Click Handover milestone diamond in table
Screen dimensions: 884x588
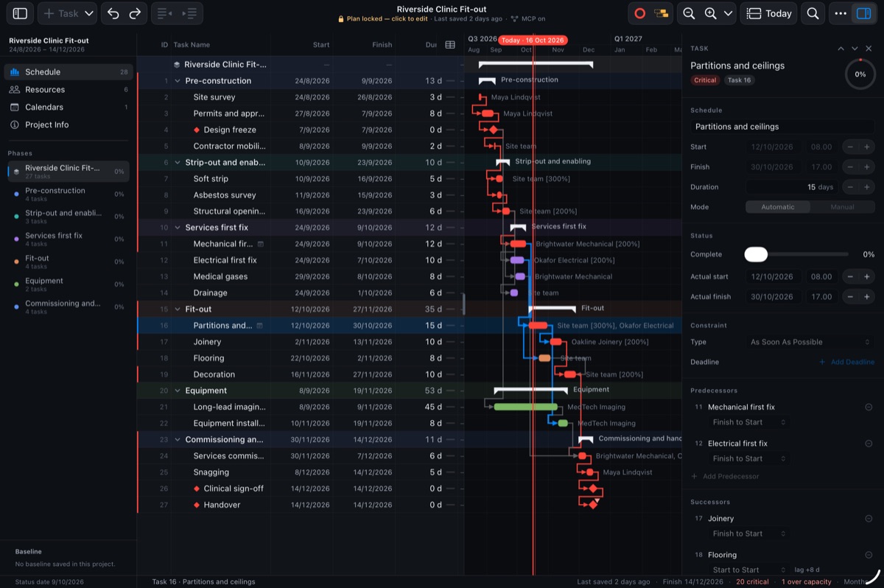197,505
